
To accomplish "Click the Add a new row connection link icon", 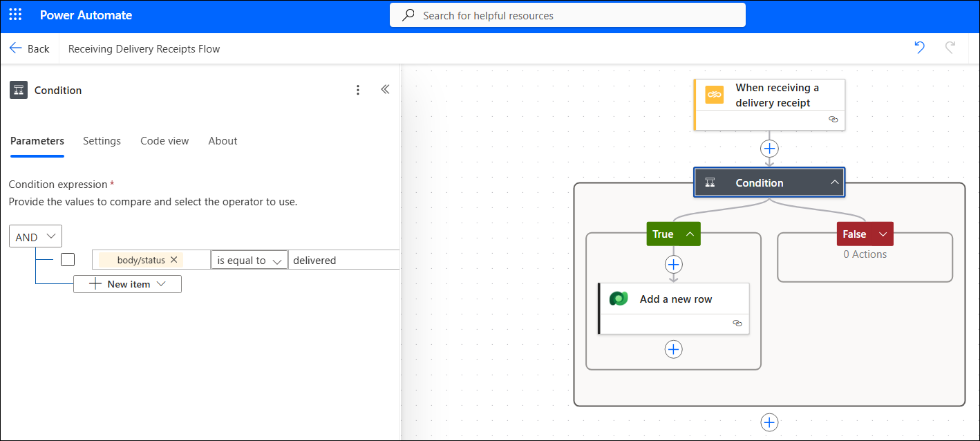I will 737,323.
